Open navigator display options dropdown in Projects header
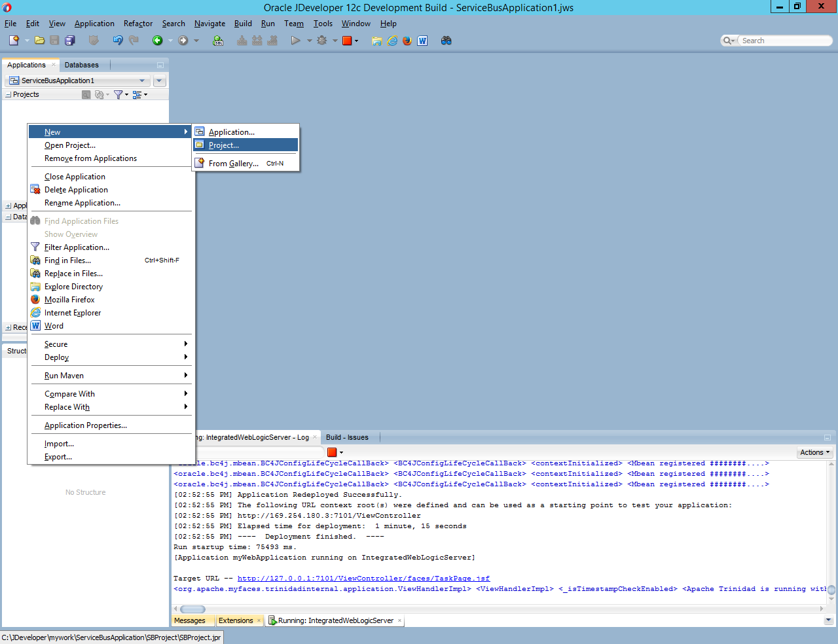This screenshot has height=644, width=838. coord(140,94)
